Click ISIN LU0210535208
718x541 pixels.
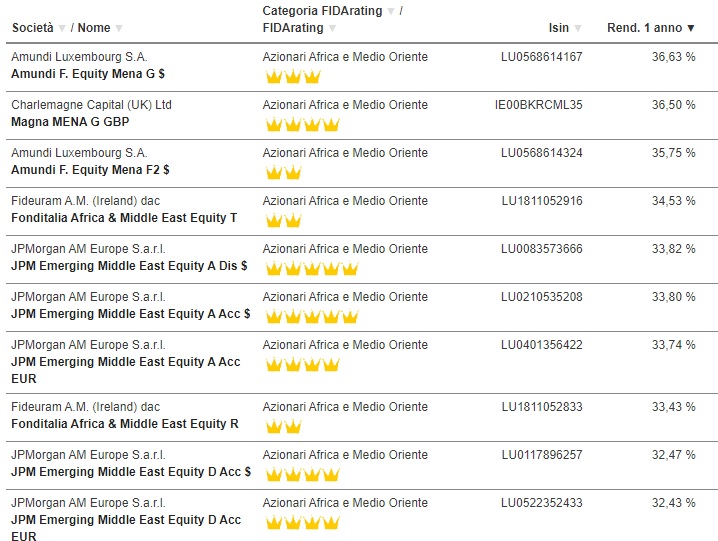[542, 297]
